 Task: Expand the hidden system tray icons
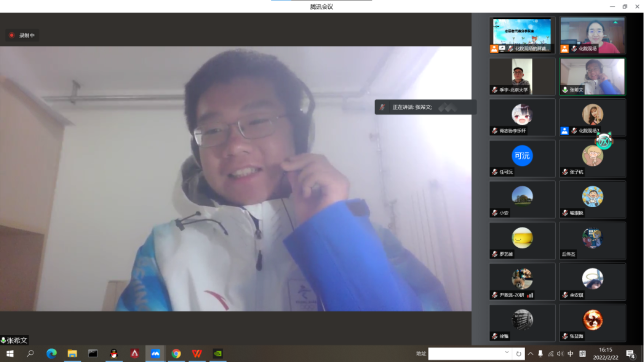point(530,354)
